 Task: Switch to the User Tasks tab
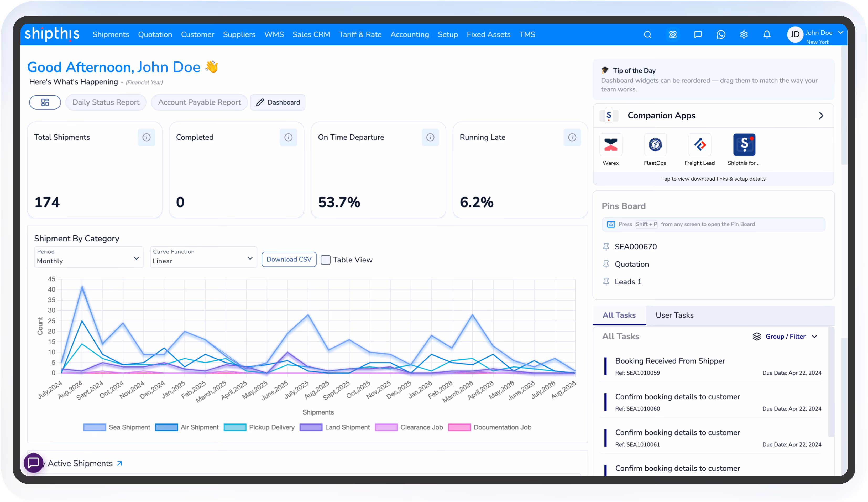pyautogui.click(x=674, y=315)
